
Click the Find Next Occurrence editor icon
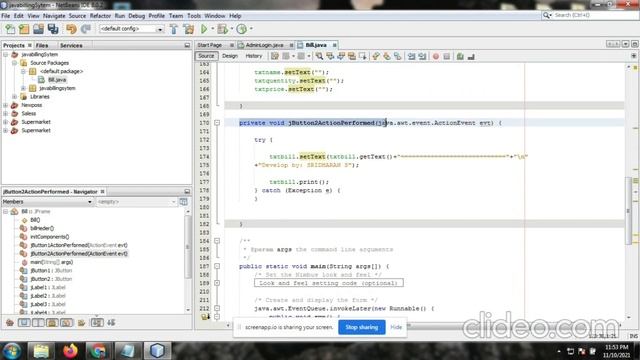pos(341,56)
